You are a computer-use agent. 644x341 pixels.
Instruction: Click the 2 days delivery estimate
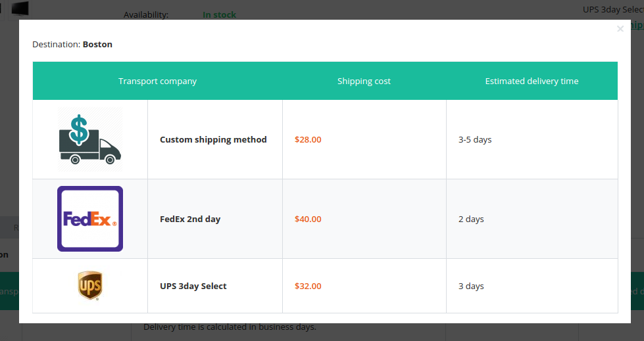[471, 219]
